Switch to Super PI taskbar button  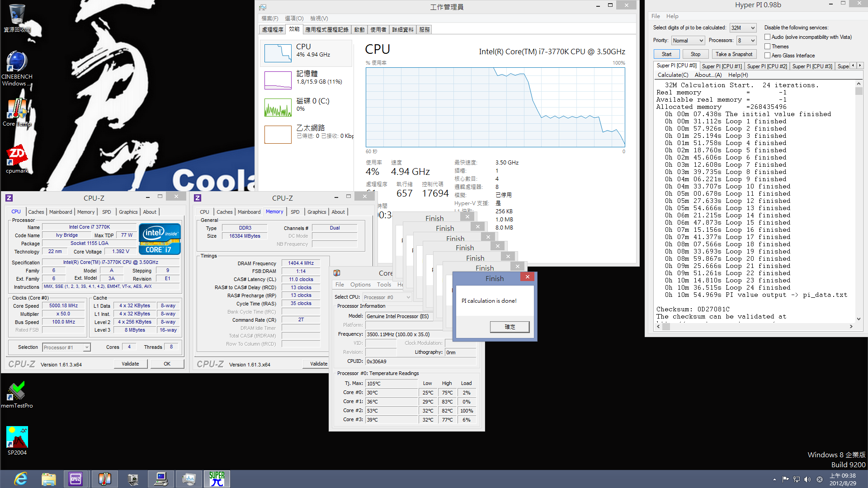pos(217,479)
